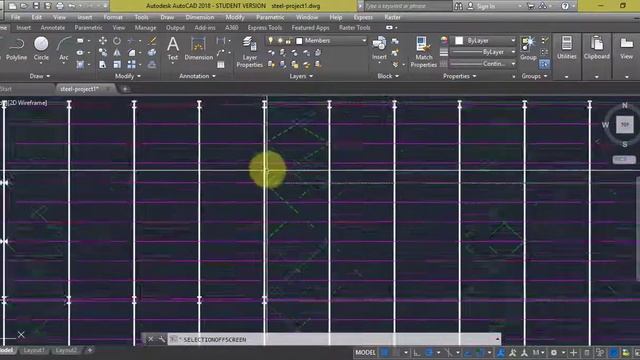
Task: Click the 2D Wireframe visual style label
Action: coord(27,103)
